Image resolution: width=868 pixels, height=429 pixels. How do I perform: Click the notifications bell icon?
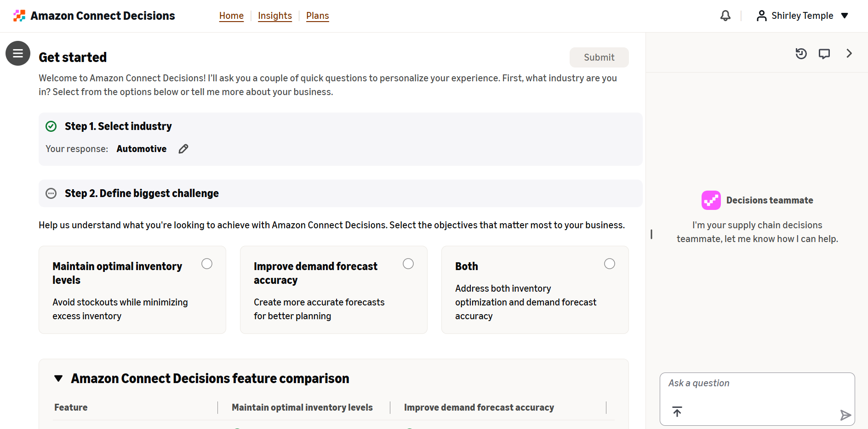(725, 16)
